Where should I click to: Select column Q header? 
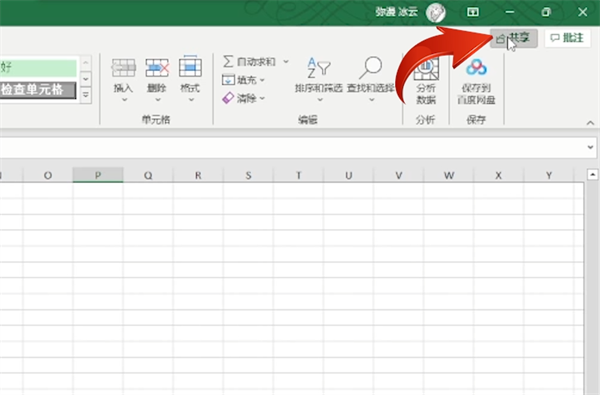click(x=148, y=175)
